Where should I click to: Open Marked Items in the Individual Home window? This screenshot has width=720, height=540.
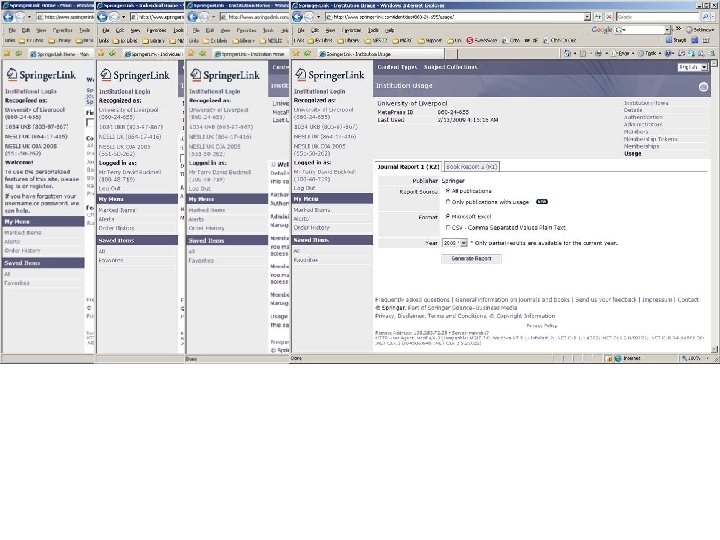[117, 210]
